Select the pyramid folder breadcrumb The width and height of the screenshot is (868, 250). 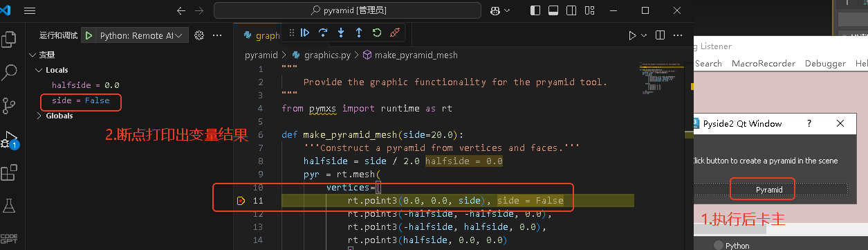pos(261,55)
